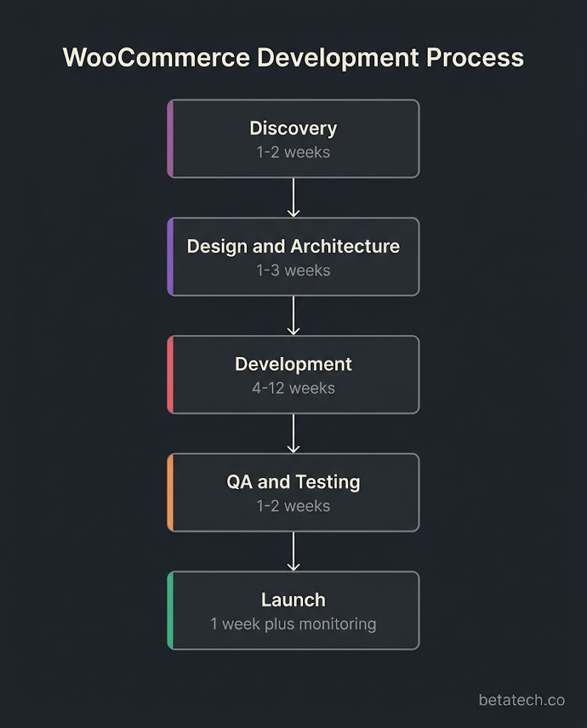This screenshot has width=587, height=728.
Task: Click the 1-3 weeks duration text
Action: coord(293,270)
